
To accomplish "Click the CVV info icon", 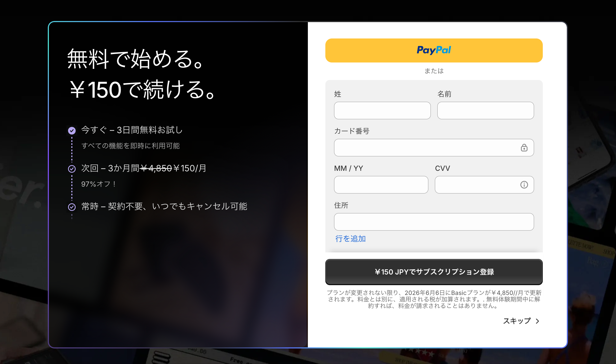I will tap(524, 185).
